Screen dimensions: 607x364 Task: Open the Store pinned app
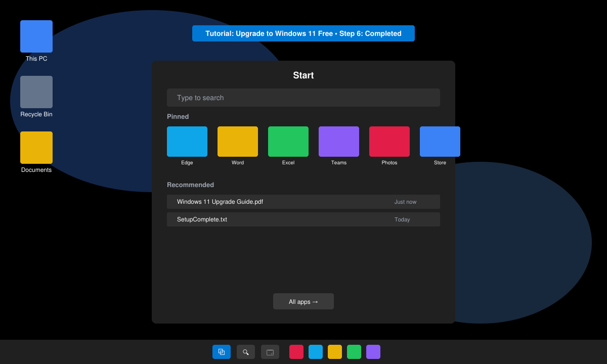pos(440,142)
